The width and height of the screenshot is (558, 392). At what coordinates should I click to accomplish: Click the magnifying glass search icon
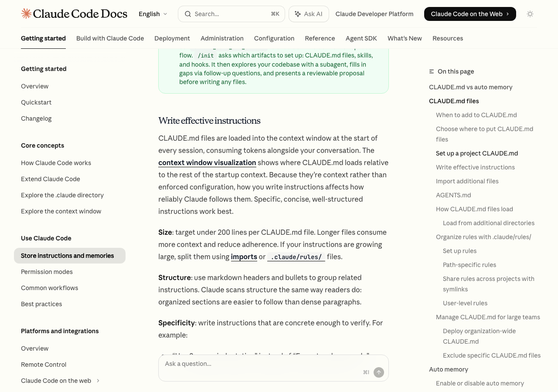coord(188,14)
